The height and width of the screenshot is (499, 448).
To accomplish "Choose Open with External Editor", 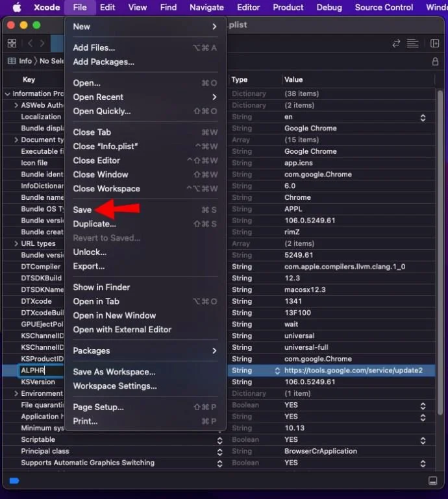I will (x=145, y=330).
